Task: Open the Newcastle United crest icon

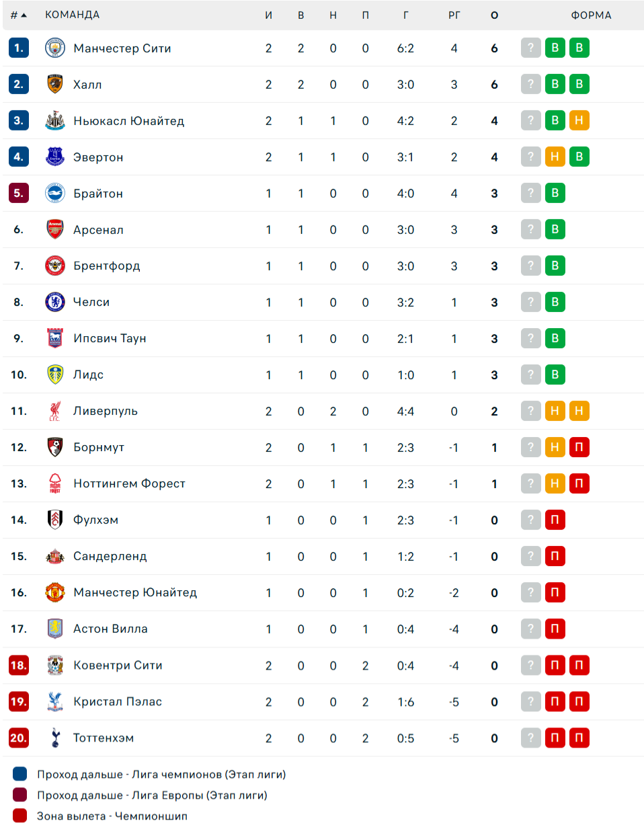Action: click(54, 120)
